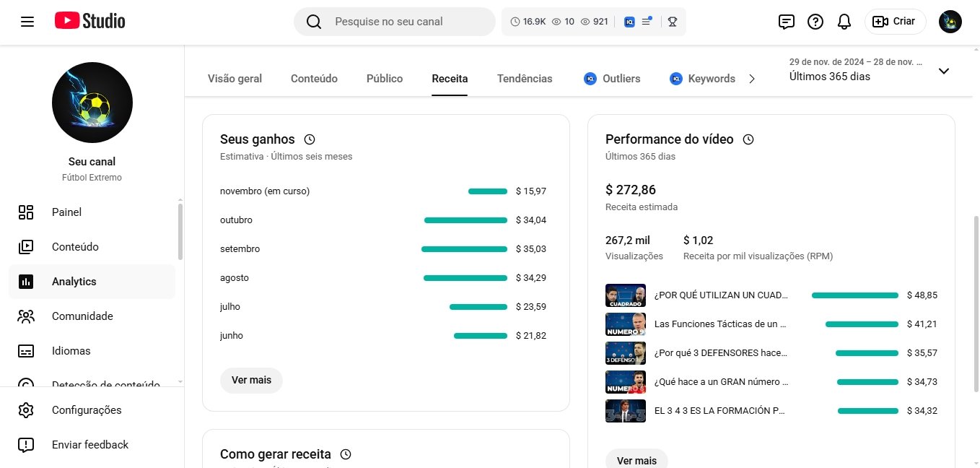
Task: Open the CUADRADO video thumbnail
Action: pos(625,295)
